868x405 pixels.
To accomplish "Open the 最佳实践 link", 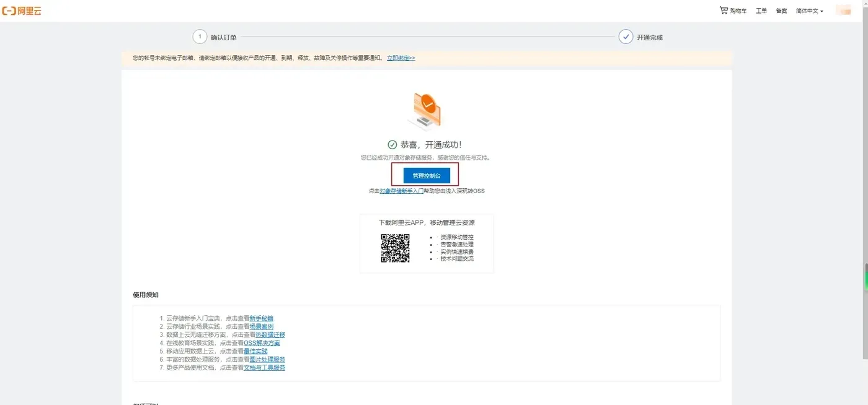I will coord(255,351).
